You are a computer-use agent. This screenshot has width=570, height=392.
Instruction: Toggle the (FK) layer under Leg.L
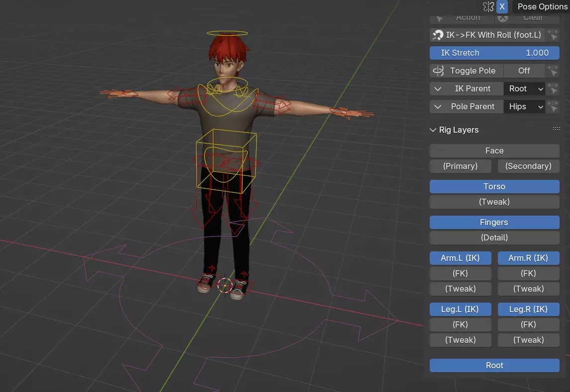point(460,324)
